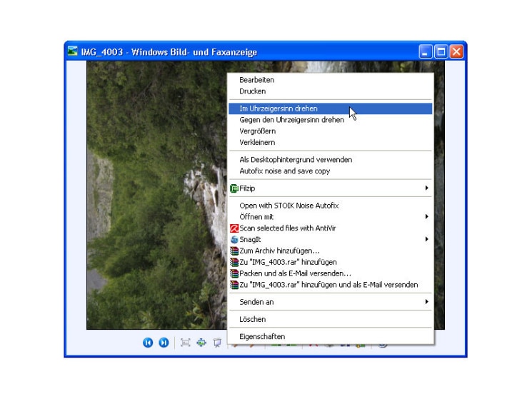532x399 pixels.
Task: Select 'Bearbeiten' from the context menu
Action: pos(256,80)
